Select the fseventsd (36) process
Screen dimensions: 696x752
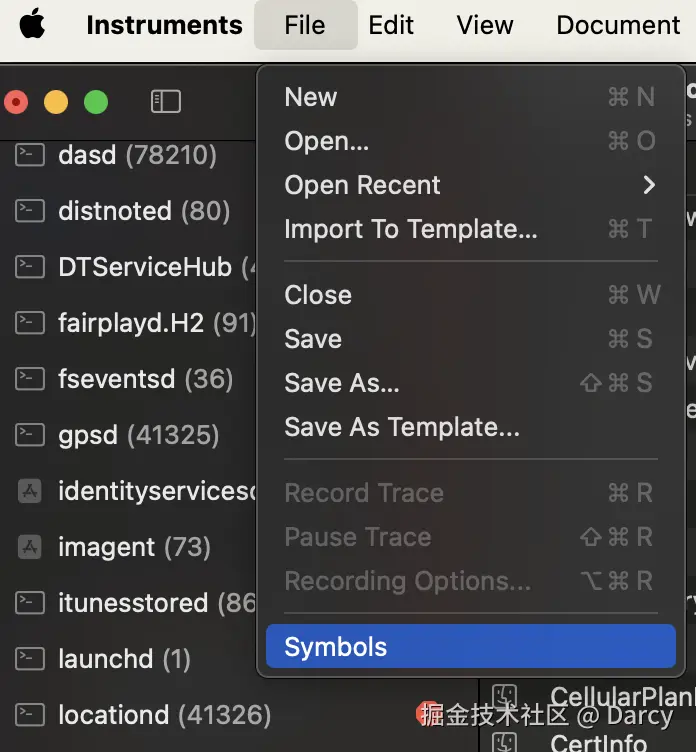tap(146, 379)
